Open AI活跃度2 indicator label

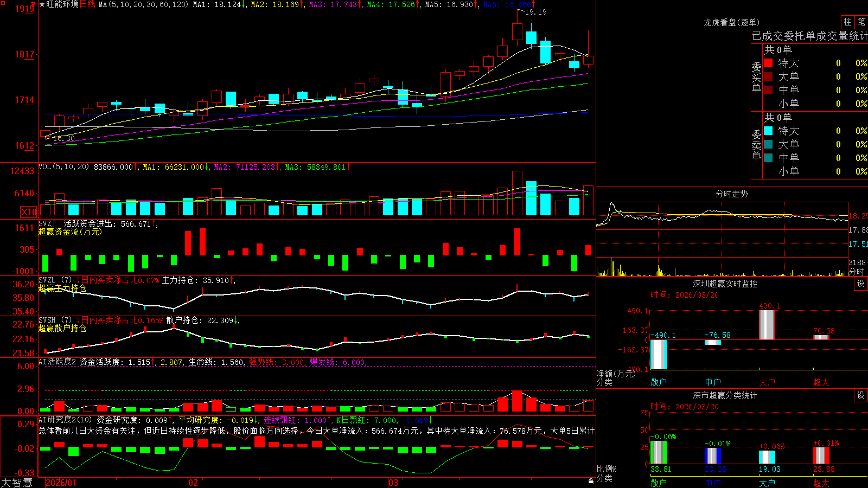click(58, 362)
